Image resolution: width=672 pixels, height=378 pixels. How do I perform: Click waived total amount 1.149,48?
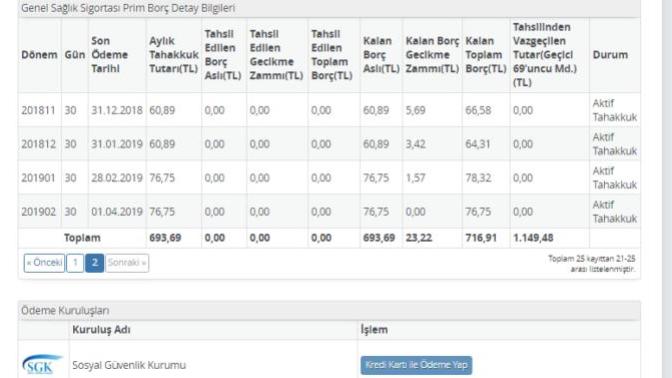click(x=533, y=238)
